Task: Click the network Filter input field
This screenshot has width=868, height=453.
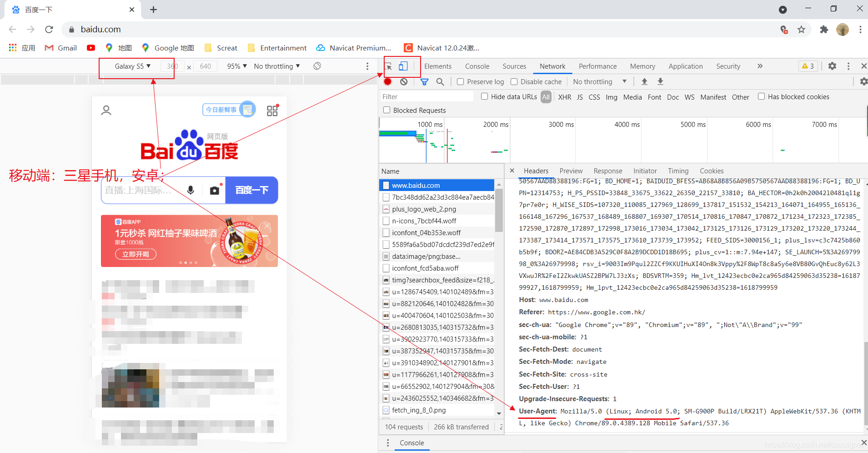Action: tap(427, 97)
